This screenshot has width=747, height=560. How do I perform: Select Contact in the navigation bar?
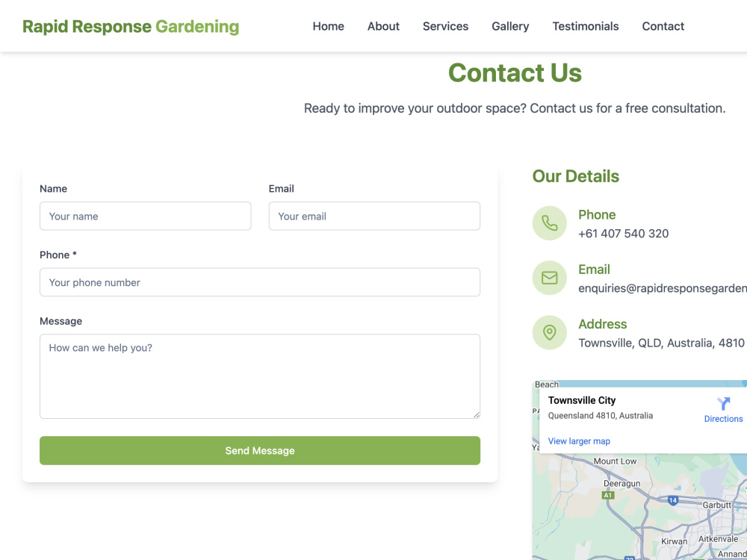(663, 26)
